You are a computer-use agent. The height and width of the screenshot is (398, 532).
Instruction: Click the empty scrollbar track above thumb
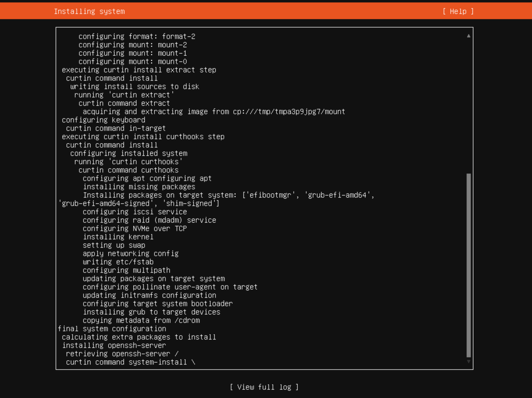[468, 104]
